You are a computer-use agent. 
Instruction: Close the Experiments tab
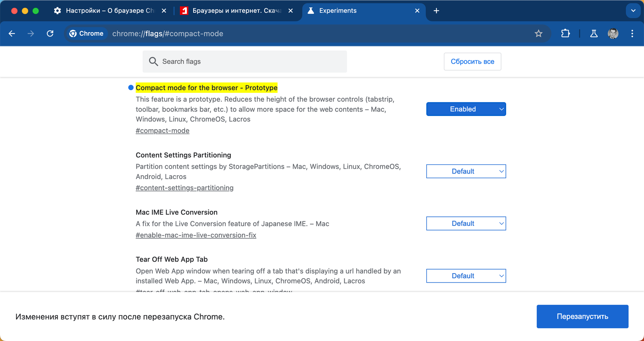coord(417,11)
